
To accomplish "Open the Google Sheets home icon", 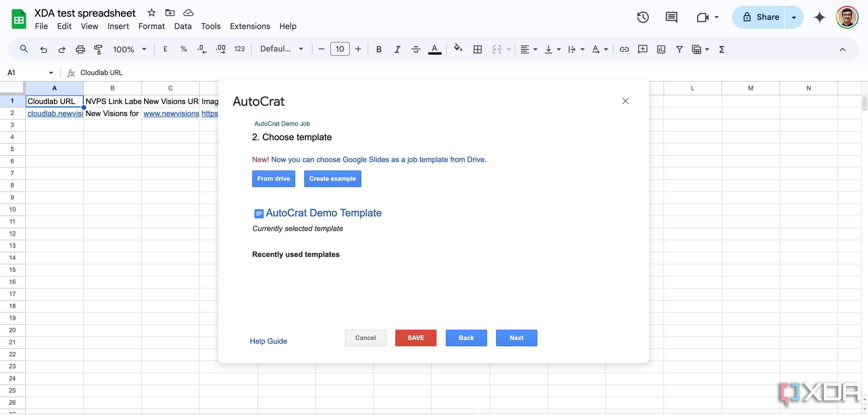I will (19, 19).
